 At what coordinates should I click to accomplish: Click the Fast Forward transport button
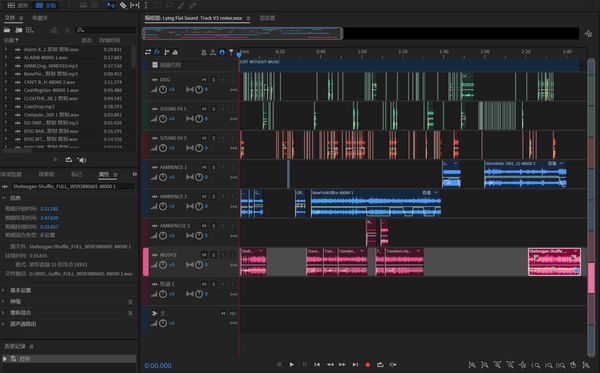coord(342,365)
